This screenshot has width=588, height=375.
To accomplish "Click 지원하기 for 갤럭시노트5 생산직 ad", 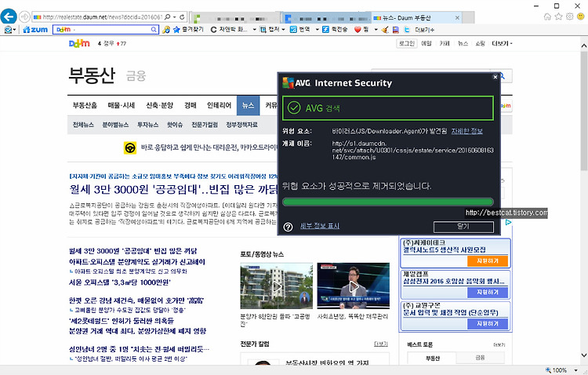I will point(488,261).
